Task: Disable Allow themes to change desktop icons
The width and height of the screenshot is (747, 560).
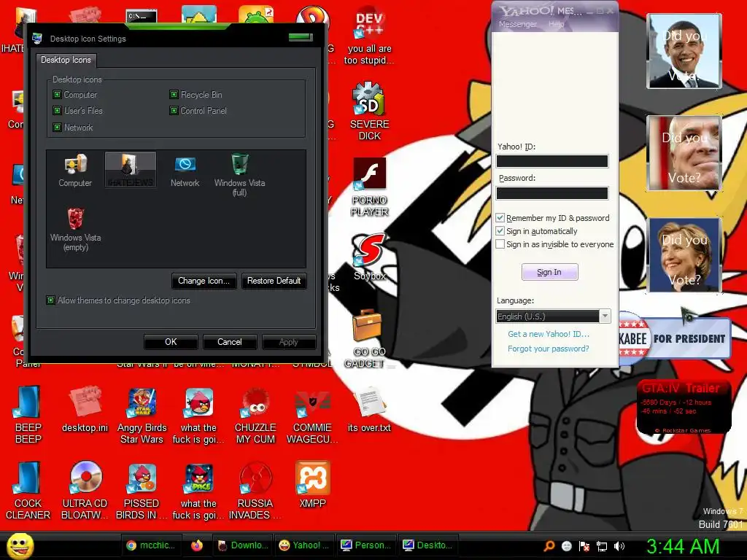Action: [50, 300]
